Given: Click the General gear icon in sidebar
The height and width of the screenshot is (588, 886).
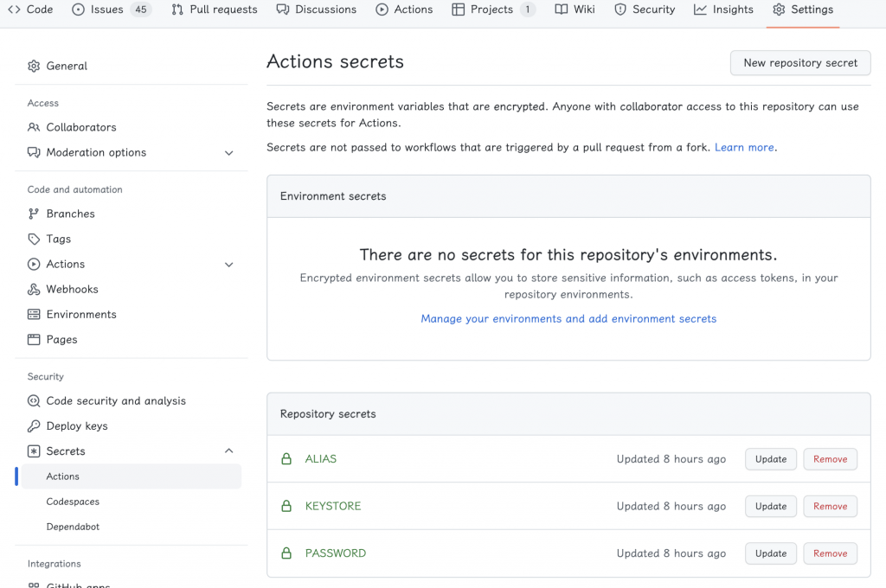Looking at the screenshot, I should coord(34,66).
